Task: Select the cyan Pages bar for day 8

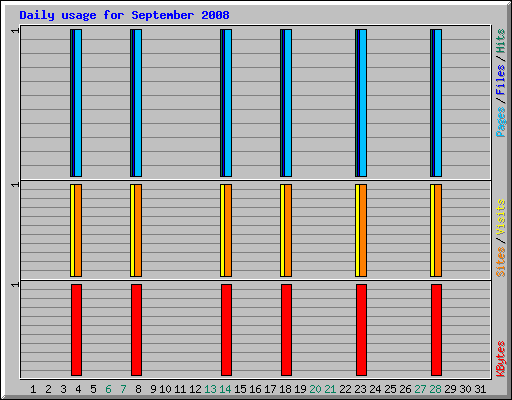Action: (x=138, y=103)
